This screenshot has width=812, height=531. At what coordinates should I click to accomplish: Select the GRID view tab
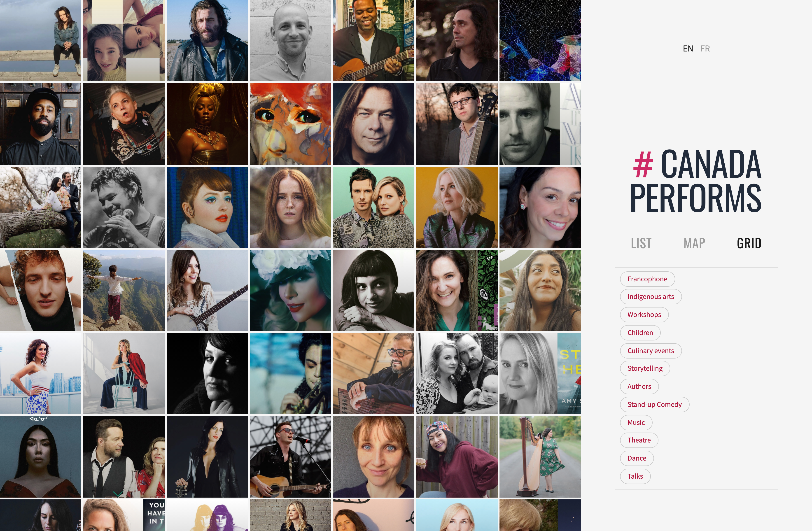pos(749,244)
